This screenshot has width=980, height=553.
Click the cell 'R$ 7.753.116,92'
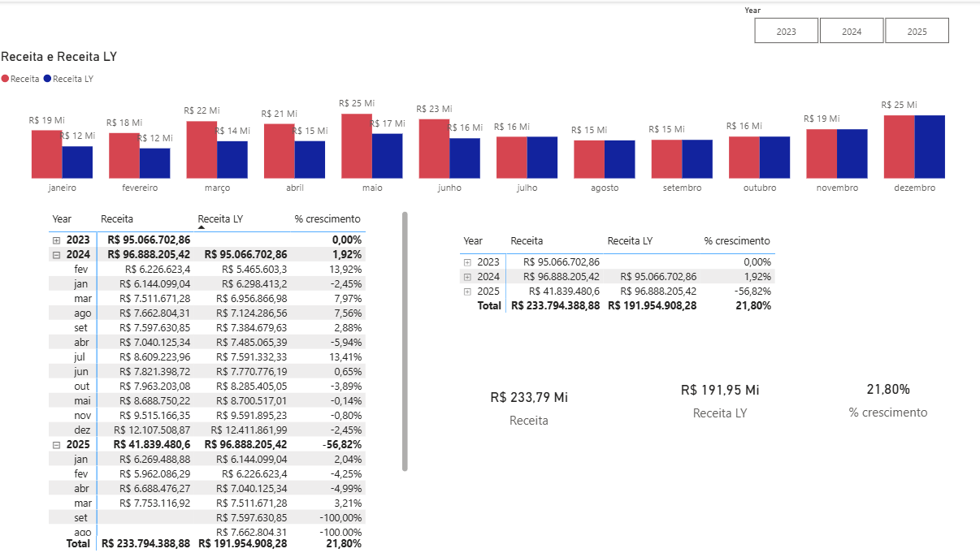click(x=154, y=503)
